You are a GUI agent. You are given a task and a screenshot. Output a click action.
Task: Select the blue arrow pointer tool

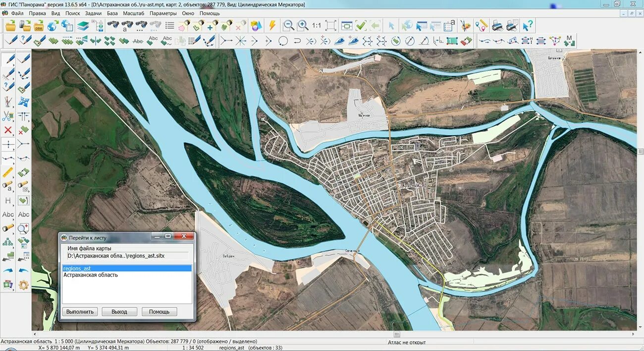(x=391, y=26)
